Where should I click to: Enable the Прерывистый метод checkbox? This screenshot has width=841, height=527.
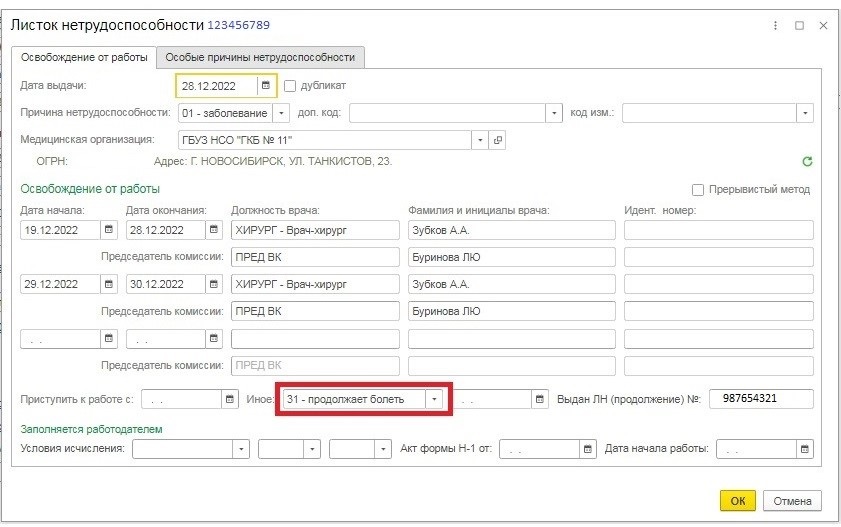coord(698,190)
